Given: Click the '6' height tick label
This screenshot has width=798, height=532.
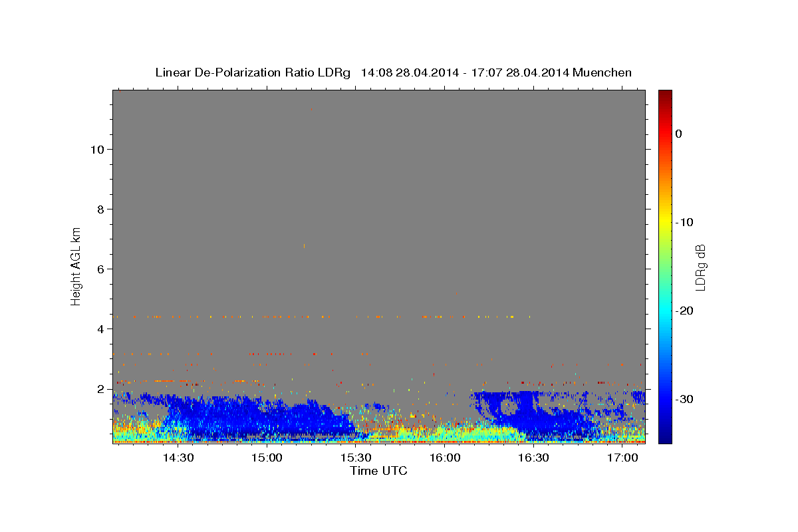Looking at the screenshot, I should (100, 269).
